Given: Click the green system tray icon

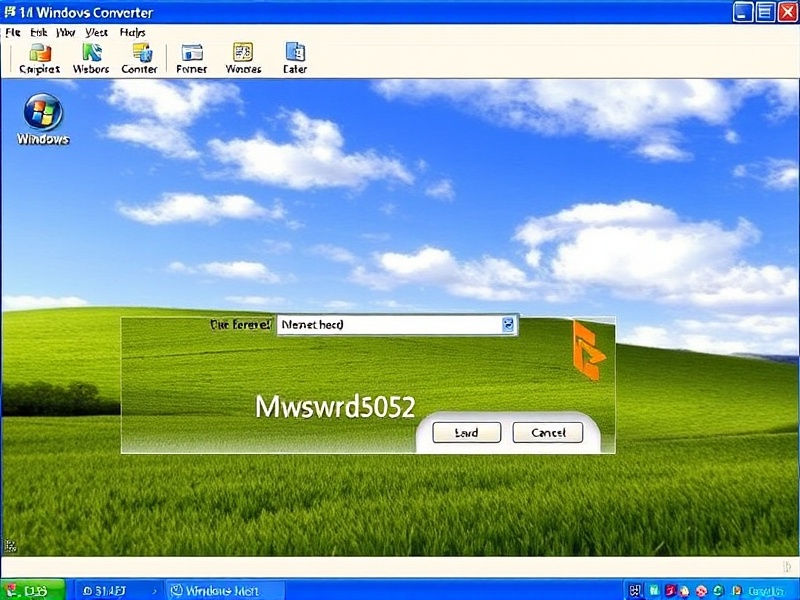Looking at the screenshot, I should coord(718,590).
